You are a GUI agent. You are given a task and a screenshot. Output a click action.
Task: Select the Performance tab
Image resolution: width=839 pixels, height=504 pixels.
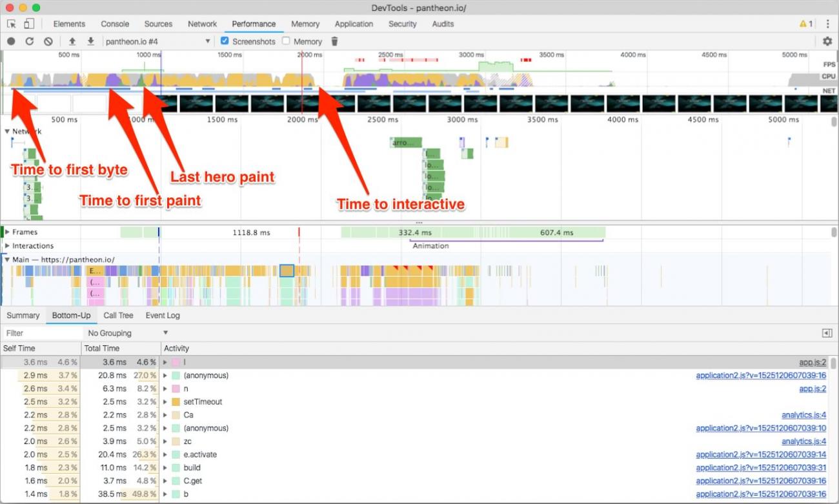coord(254,24)
